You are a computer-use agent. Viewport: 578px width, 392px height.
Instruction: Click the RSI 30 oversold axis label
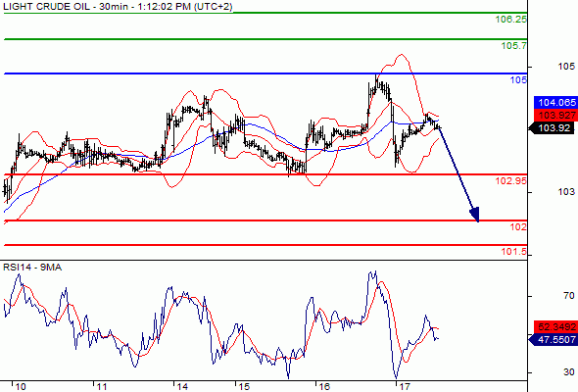click(569, 372)
